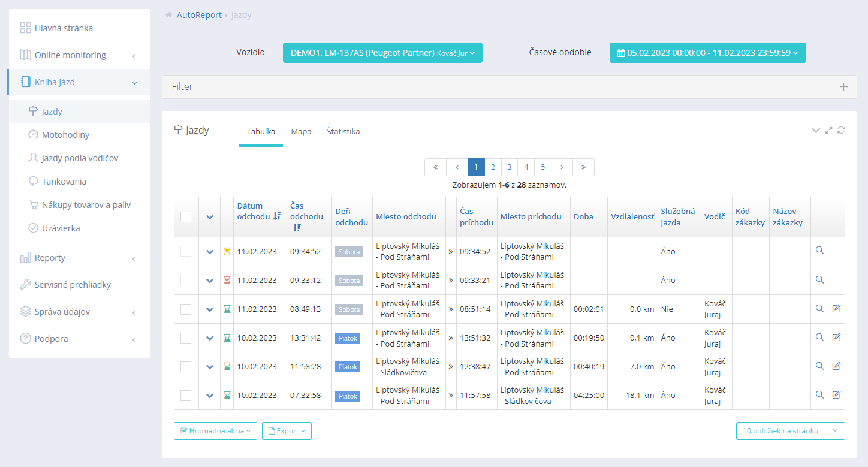View details of the 08:49:13 trip
Screen dimensions: 868x467
[819, 309]
